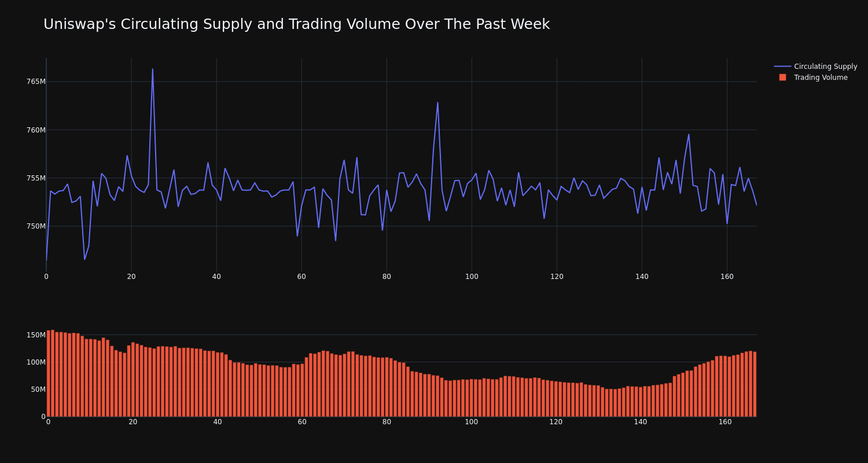Click the 100M label on volume chart

coord(35,362)
